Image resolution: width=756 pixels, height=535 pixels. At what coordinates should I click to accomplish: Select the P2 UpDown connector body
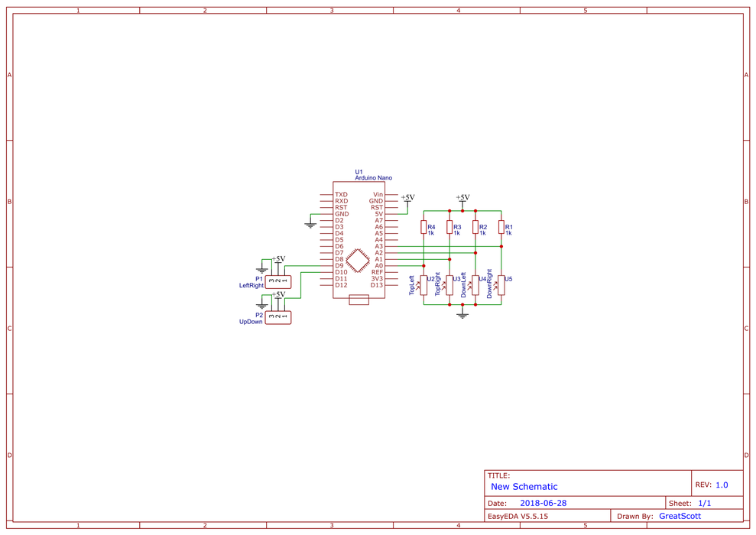click(x=278, y=317)
